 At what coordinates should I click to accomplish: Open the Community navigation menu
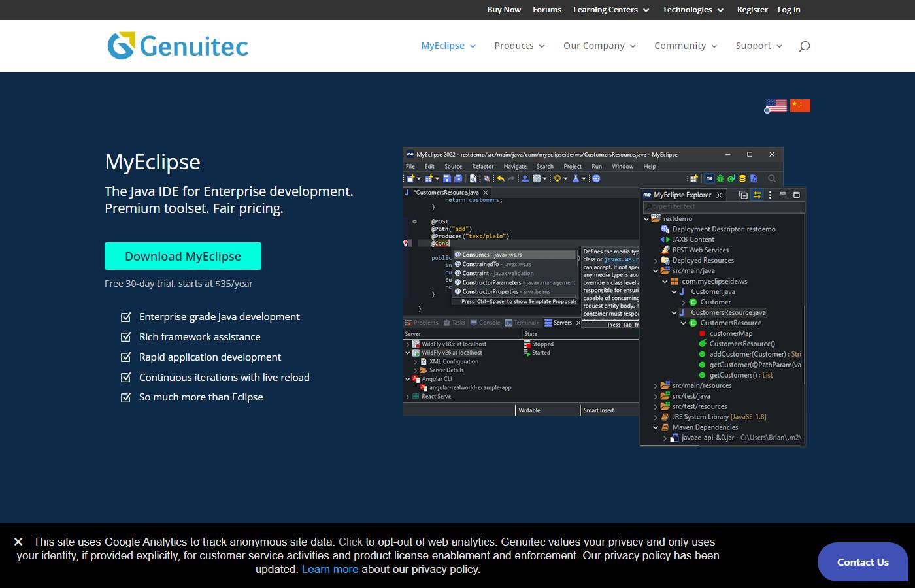click(686, 46)
